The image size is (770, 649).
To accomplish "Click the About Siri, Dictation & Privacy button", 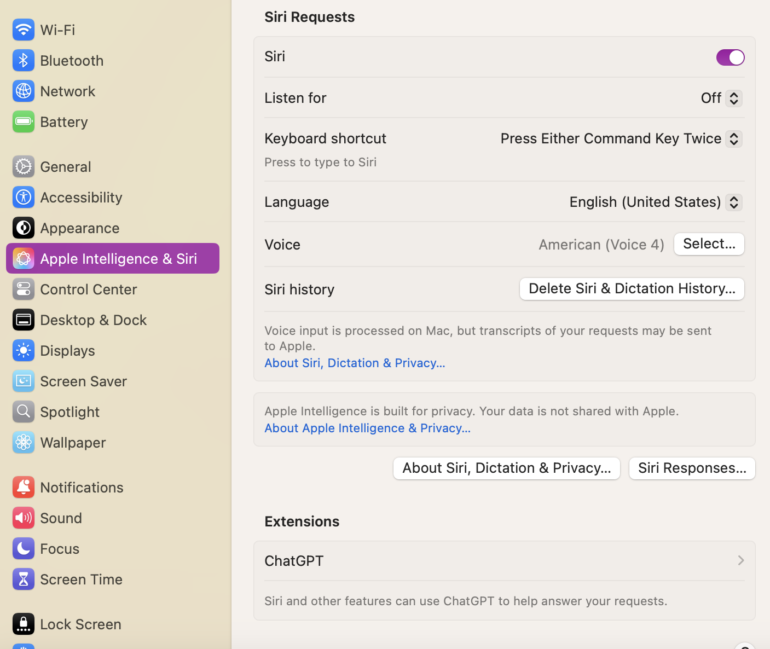I will 506,468.
